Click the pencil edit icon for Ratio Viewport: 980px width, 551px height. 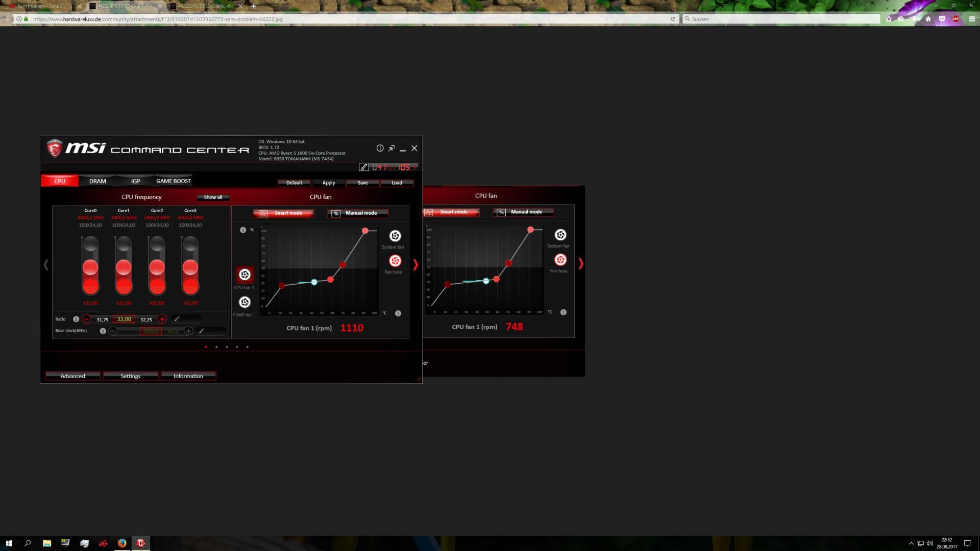point(177,319)
